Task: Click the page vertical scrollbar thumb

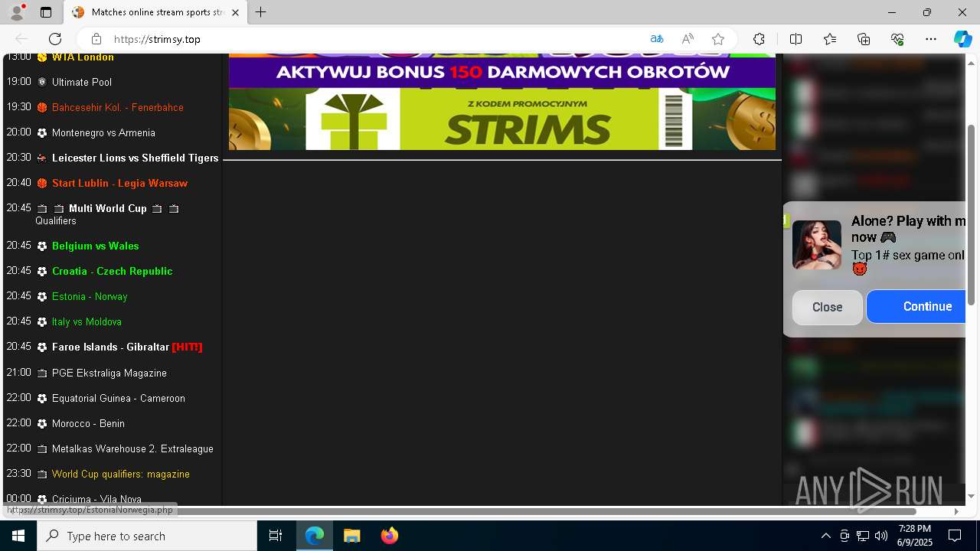Action: point(972,214)
